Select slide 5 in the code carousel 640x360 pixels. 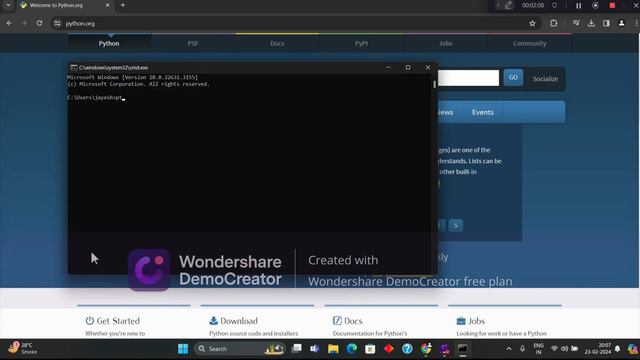click(456, 225)
